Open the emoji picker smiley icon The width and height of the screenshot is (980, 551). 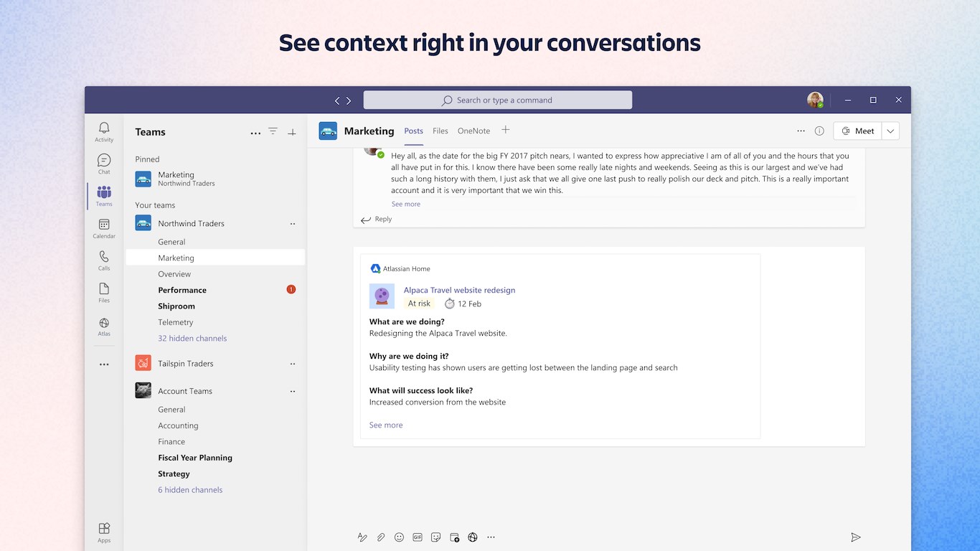coord(399,537)
